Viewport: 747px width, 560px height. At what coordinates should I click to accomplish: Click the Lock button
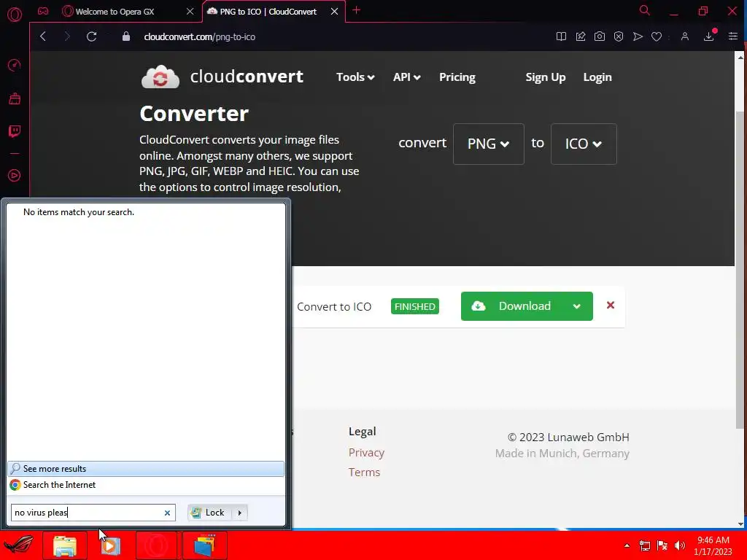[209, 513]
